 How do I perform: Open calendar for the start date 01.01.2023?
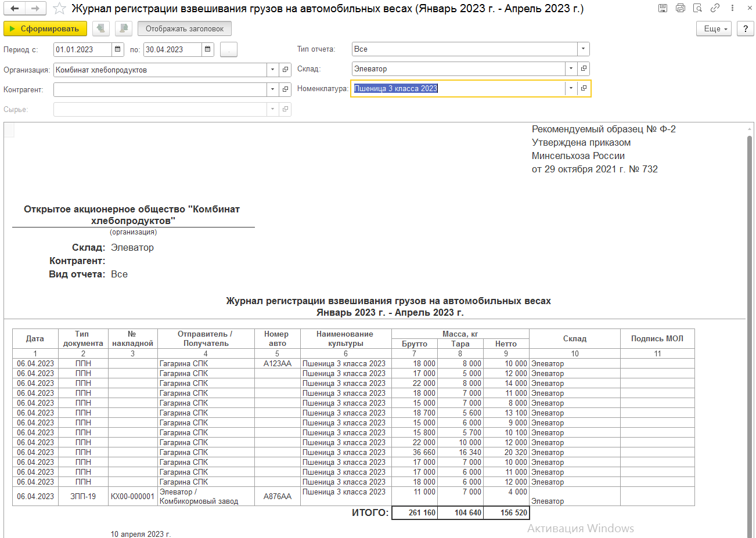click(x=118, y=49)
